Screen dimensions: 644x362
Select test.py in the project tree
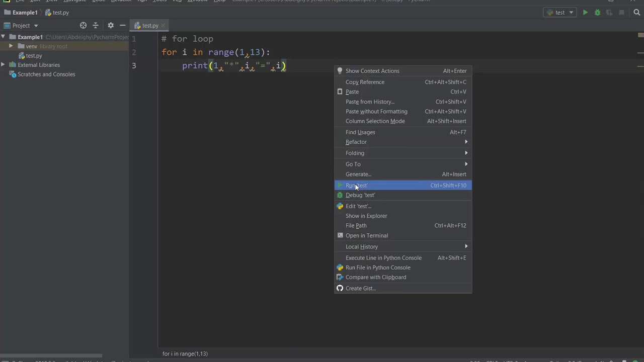click(x=34, y=56)
